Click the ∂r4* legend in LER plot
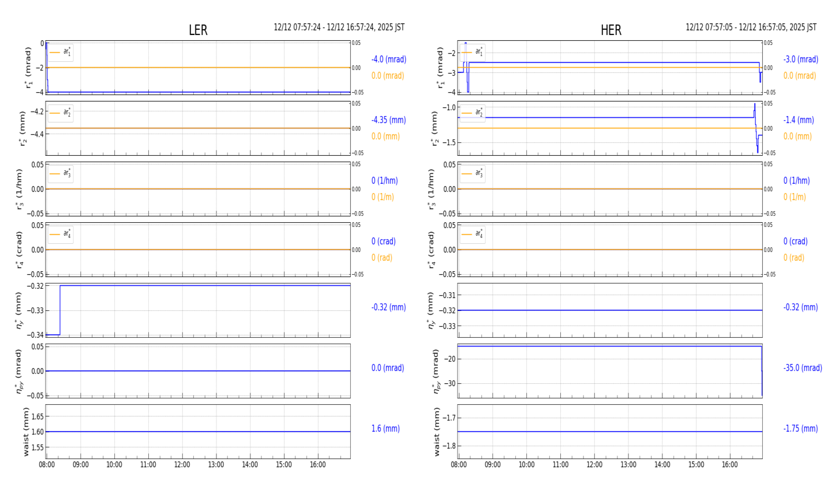The width and height of the screenshot is (824, 504). 61,235
